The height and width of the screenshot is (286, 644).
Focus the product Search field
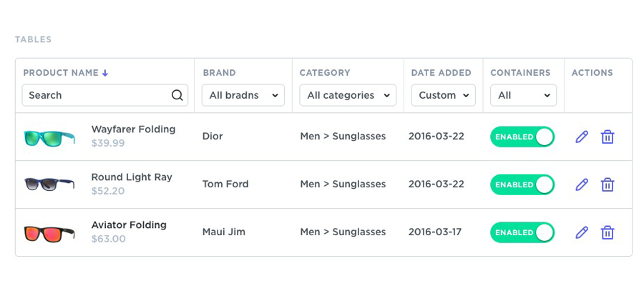click(97, 95)
